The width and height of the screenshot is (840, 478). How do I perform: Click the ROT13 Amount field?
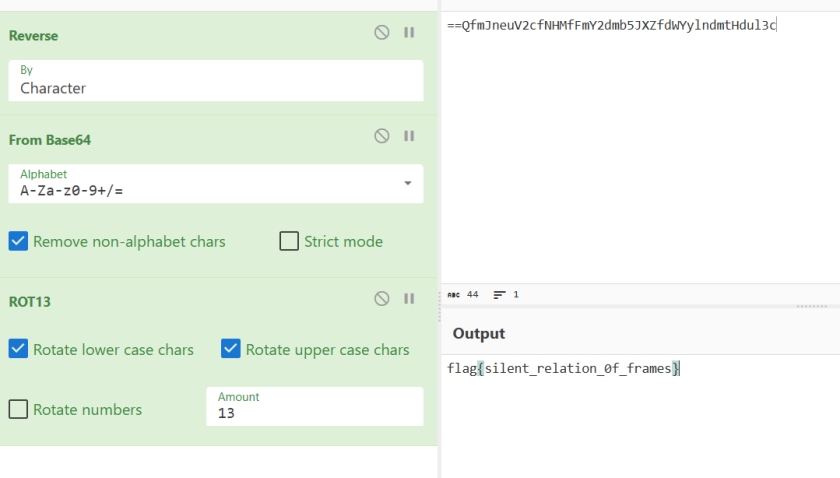point(314,406)
